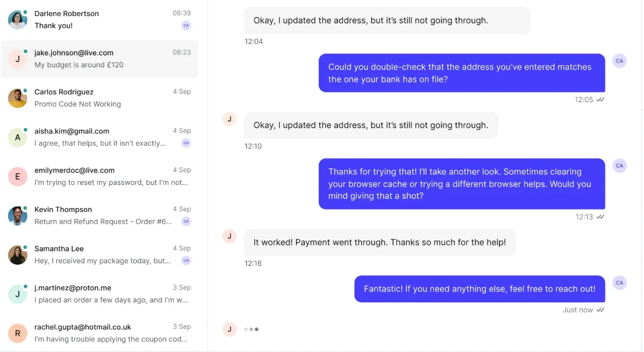644x352 pixels.
Task: Click the typing indicator dots
Action: [251, 329]
